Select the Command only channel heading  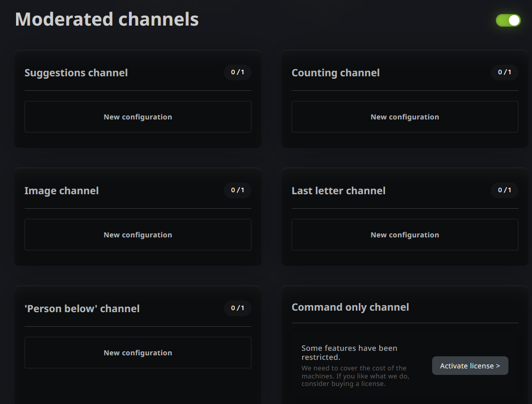point(350,307)
